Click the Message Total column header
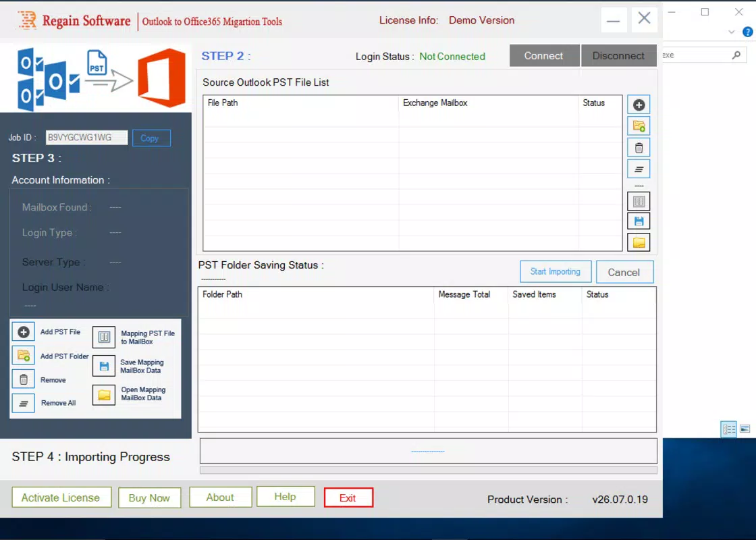Viewport: 756px width, 540px height. coord(471,294)
